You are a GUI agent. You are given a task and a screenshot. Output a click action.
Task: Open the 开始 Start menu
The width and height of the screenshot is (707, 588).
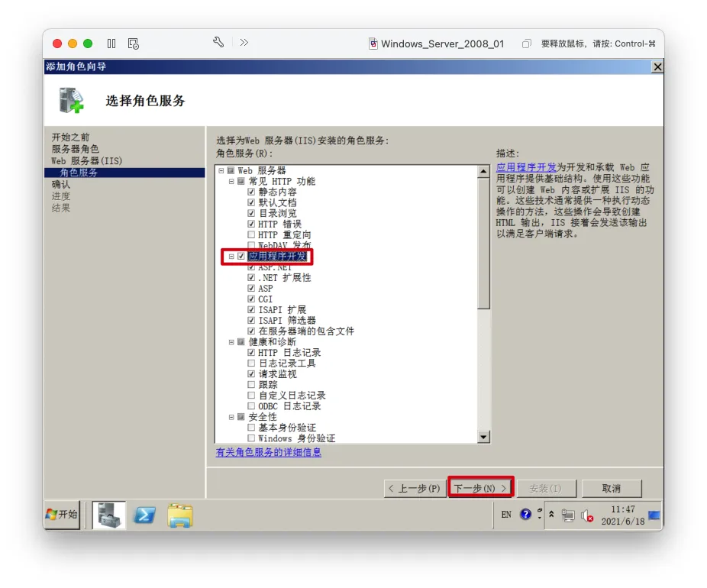coord(62,515)
